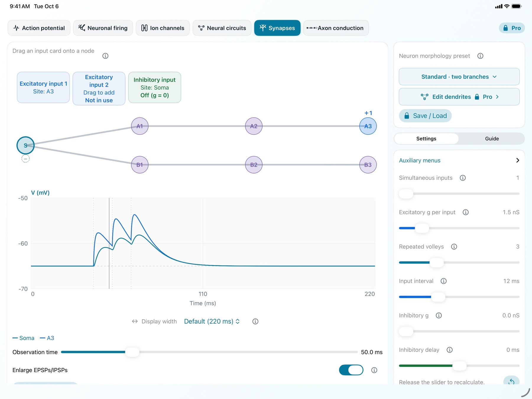This screenshot has height=399, width=532.
Task: Toggle the Enlarge EPSPs/IPSPs switch
Action: point(351,370)
